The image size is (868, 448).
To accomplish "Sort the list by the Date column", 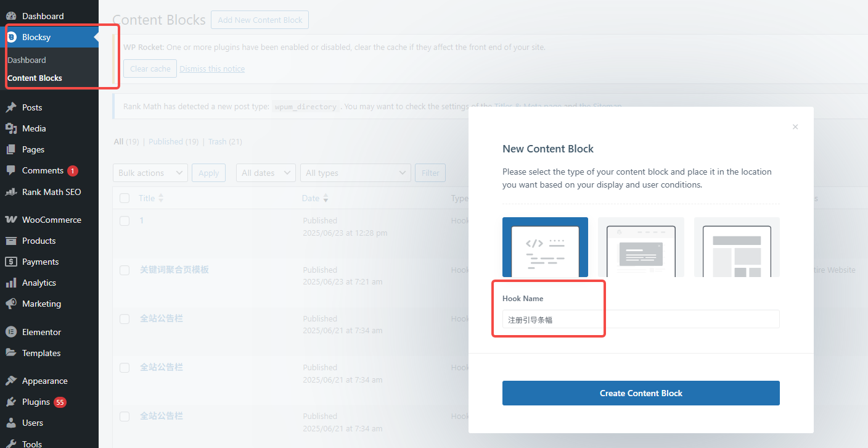I will (315, 198).
